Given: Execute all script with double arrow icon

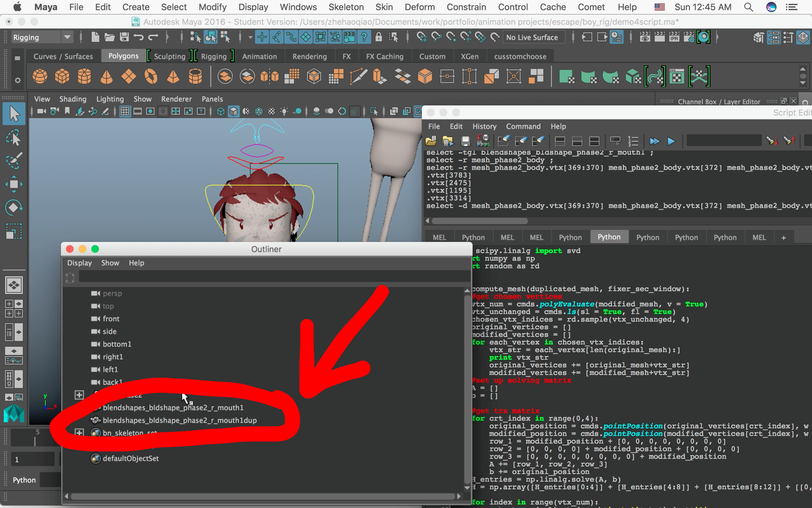Looking at the screenshot, I should (x=654, y=141).
